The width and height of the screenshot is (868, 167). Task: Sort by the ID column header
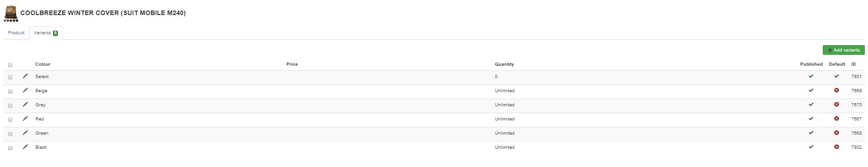[853, 64]
